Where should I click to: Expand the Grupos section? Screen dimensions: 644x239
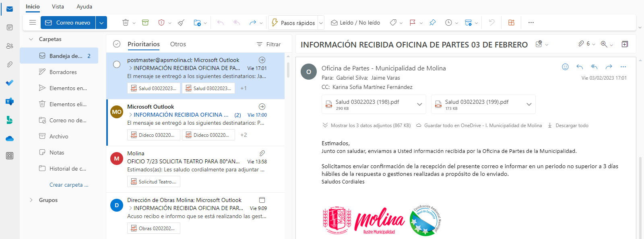click(31, 200)
